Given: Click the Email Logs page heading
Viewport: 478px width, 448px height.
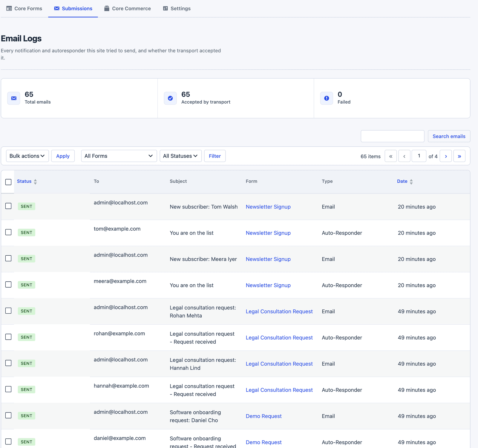Looking at the screenshot, I should tap(21, 39).
